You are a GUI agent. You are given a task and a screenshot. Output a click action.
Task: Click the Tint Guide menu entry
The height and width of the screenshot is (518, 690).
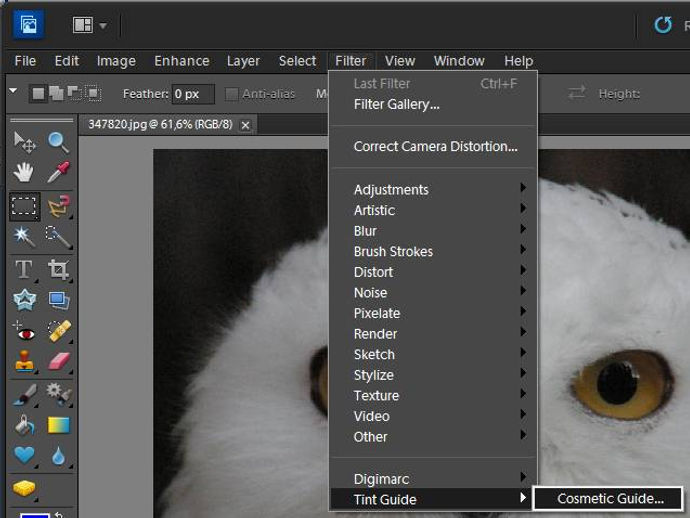pos(433,500)
